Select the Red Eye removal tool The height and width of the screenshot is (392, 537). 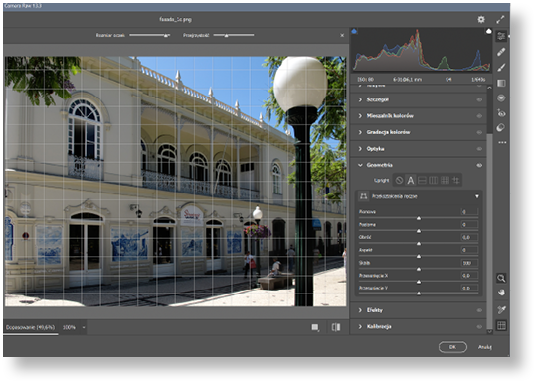pos(501,113)
